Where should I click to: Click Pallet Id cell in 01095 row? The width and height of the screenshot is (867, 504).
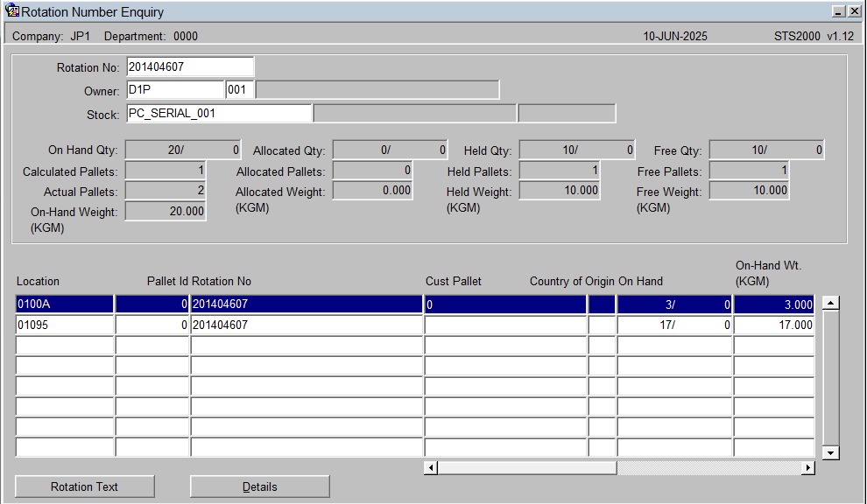[152, 325]
